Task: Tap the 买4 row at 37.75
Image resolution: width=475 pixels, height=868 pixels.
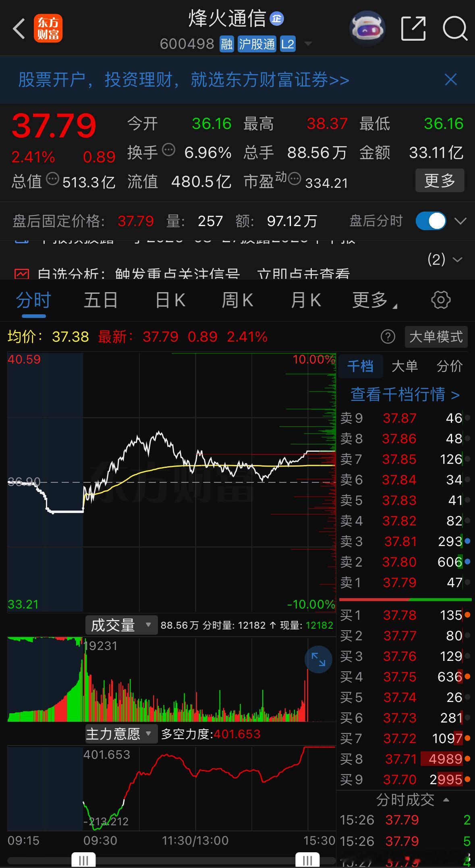Action: pos(405,677)
